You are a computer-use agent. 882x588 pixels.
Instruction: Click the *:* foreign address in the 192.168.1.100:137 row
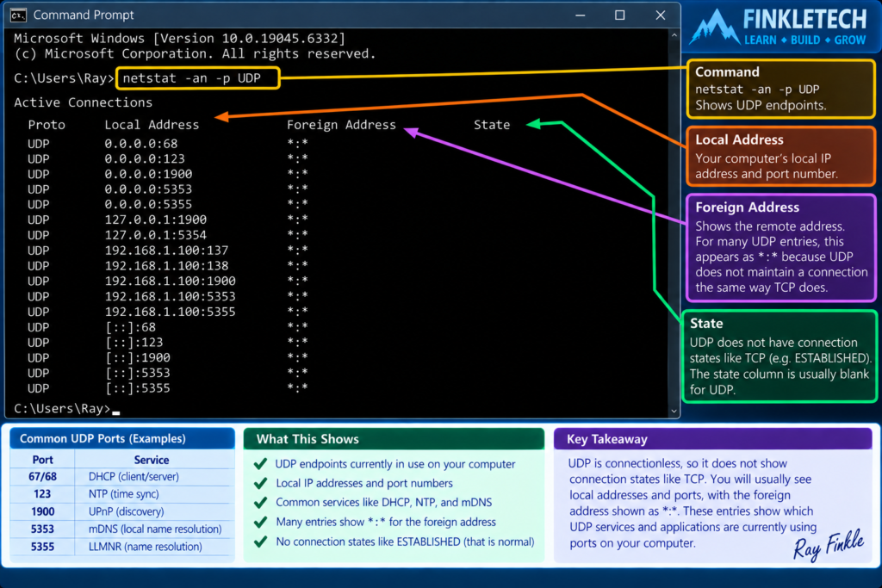pos(297,250)
